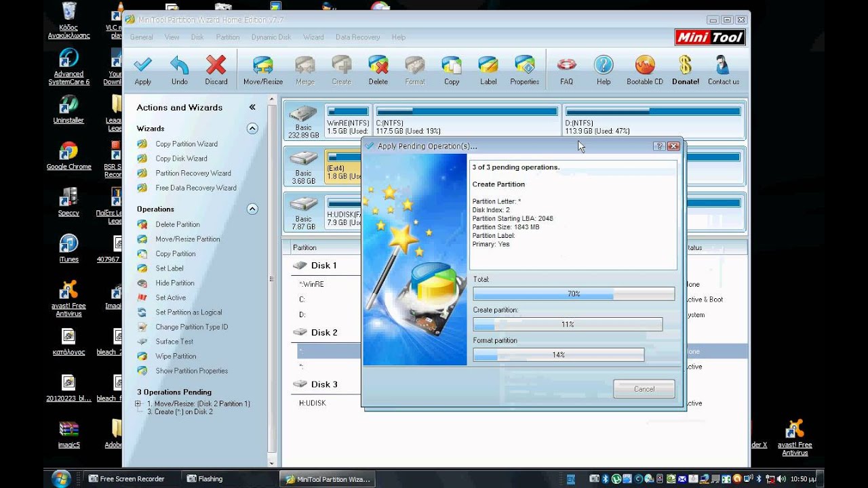Open the Disk menu
Screen dimensions: 868x488
pyautogui.click(x=197, y=37)
